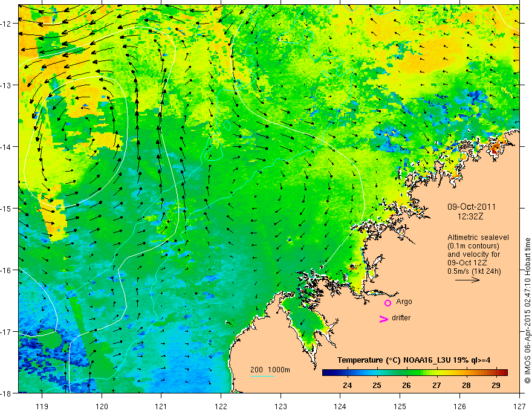This screenshot has width=532, height=411.
Task: Click the 24 value on temperature scale
Action: 347,385
